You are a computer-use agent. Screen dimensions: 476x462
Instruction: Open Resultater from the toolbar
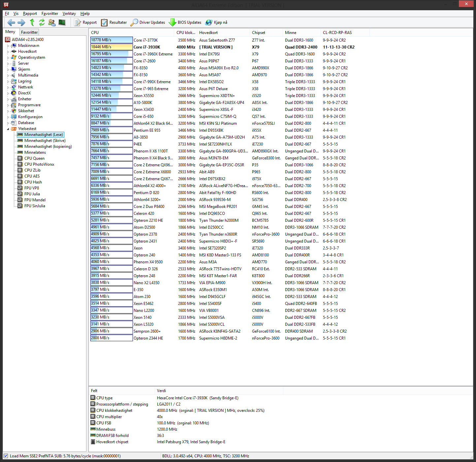click(114, 22)
